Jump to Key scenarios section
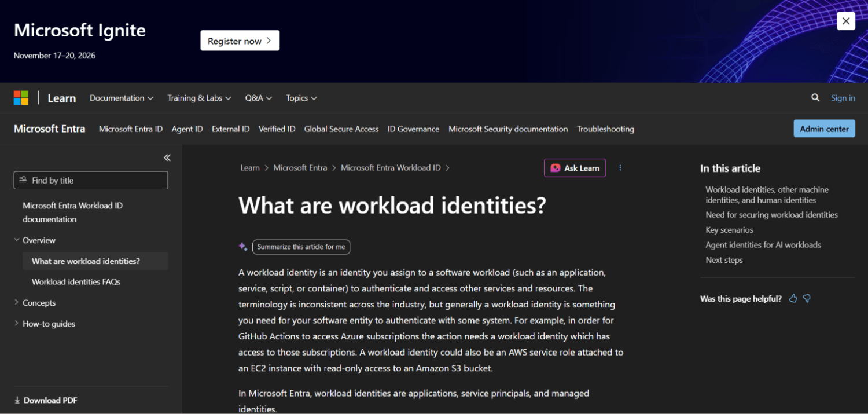This screenshot has width=868, height=414. coord(729,230)
